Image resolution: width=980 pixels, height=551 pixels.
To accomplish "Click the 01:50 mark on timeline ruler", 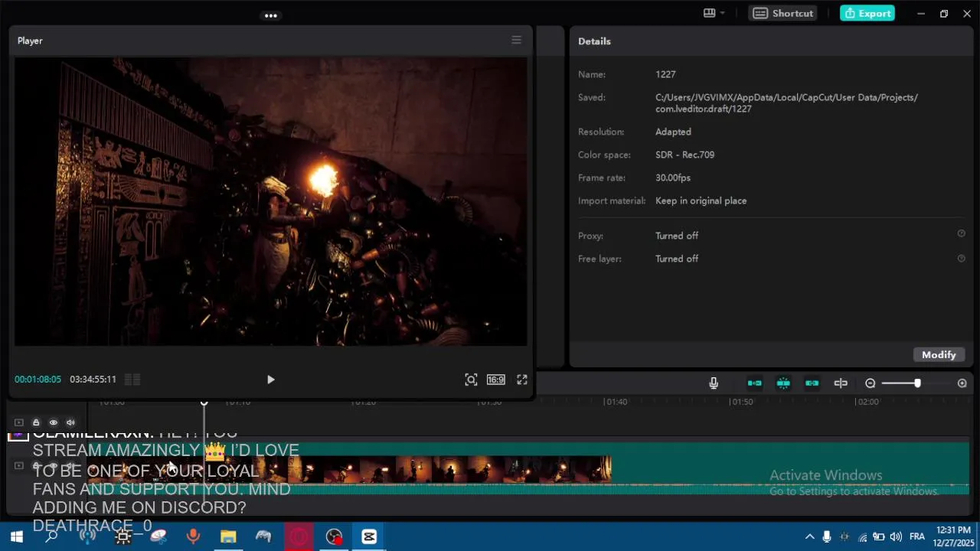I will (741, 402).
